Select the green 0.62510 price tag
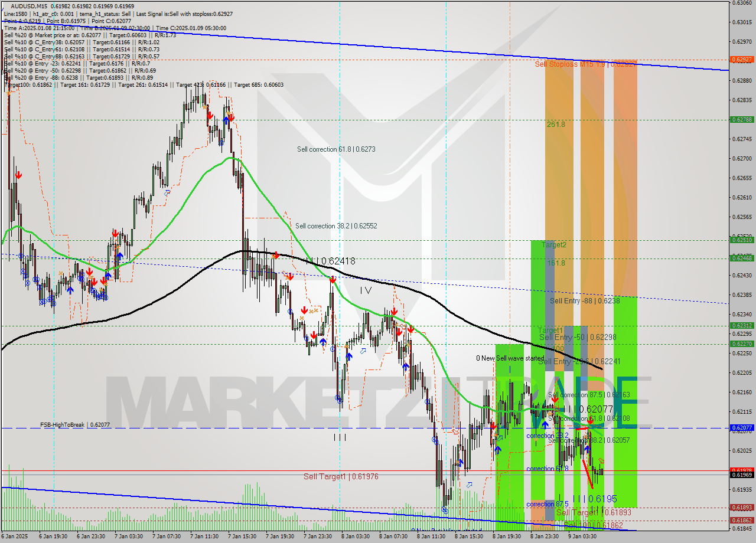The image size is (756, 543). click(741, 240)
